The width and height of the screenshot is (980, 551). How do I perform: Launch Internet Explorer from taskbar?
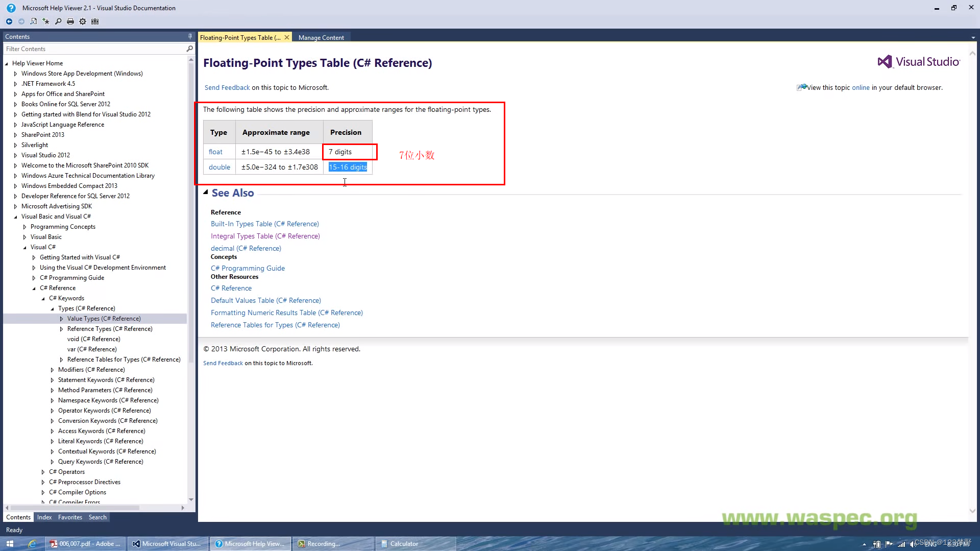(32, 543)
